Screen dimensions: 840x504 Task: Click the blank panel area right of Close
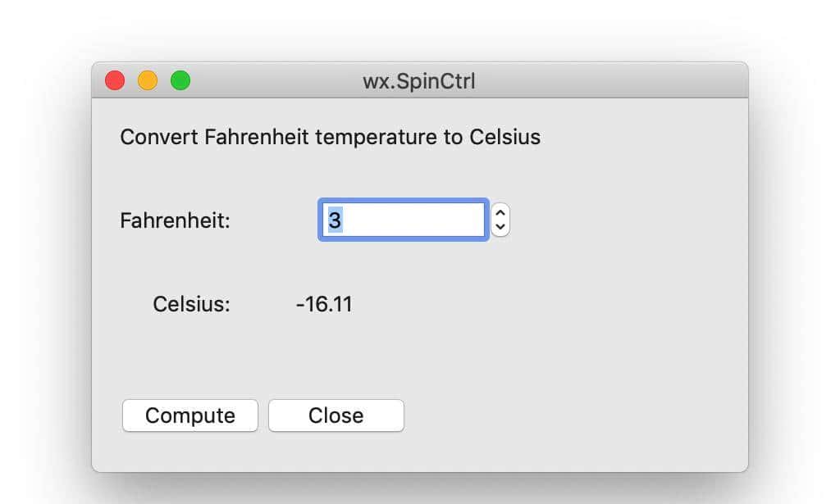[574, 415]
